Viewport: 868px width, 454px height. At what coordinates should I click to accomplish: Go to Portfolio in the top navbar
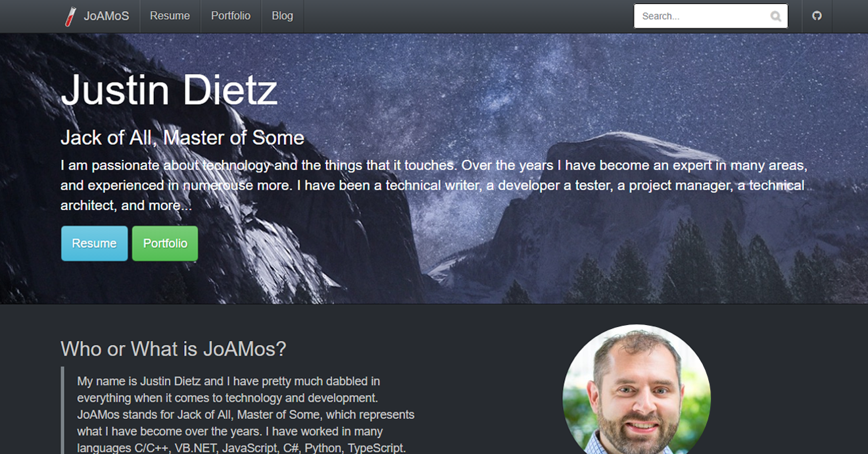(231, 16)
